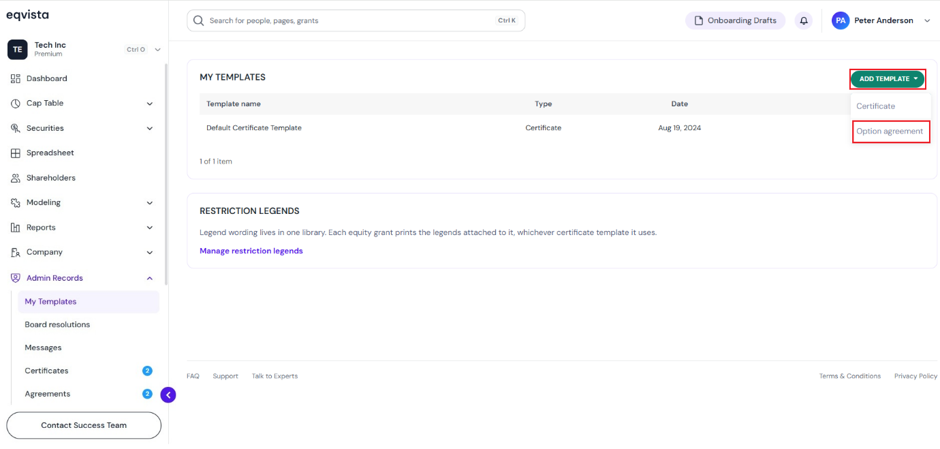Viewport: 940px width, 449px height.
Task: Click the Modeling icon in sidebar
Action: click(x=16, y=203)
